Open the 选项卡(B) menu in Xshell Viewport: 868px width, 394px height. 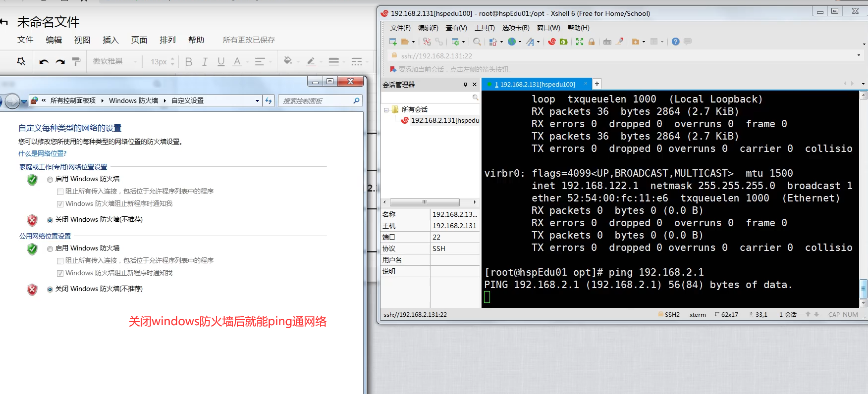tap(515, 28)
